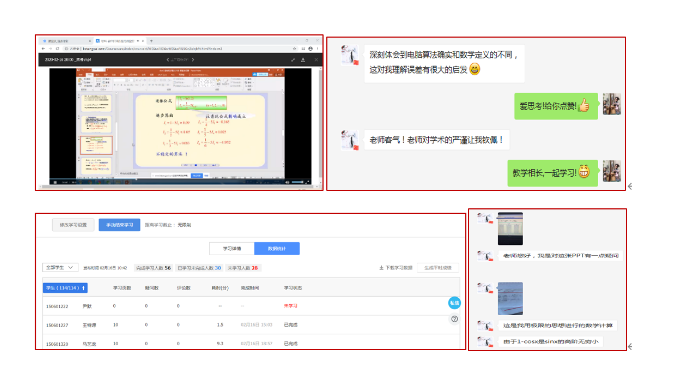692x374 pixels.
Task: Open the round question-mark help icon
Action: [x=454, y=319]
